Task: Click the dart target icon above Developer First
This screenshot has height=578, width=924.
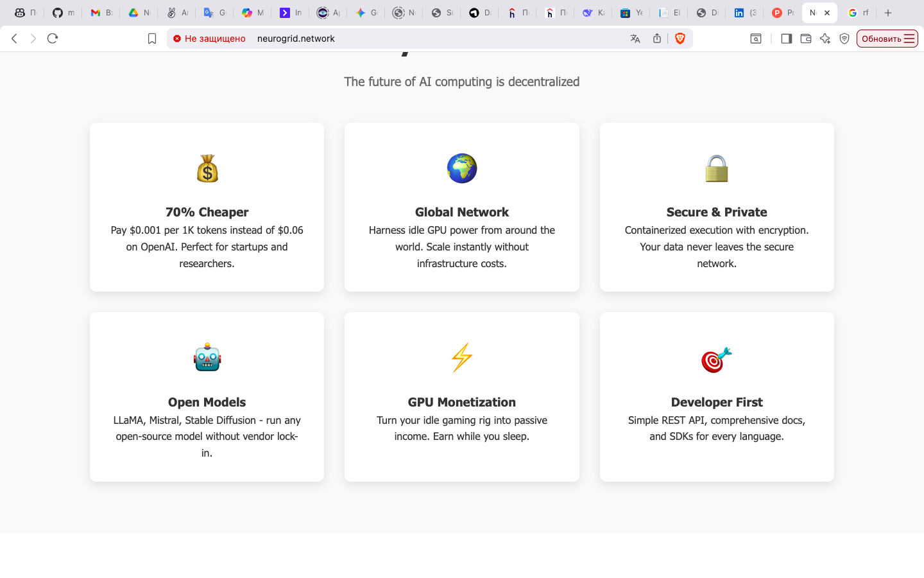Action: click(717, 358)
